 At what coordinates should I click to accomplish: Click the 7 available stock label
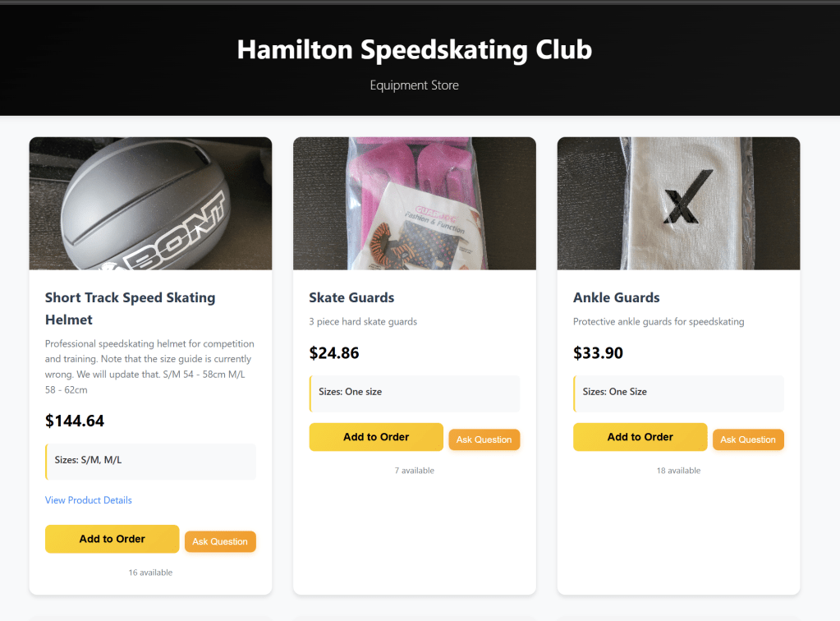point(414,471)
